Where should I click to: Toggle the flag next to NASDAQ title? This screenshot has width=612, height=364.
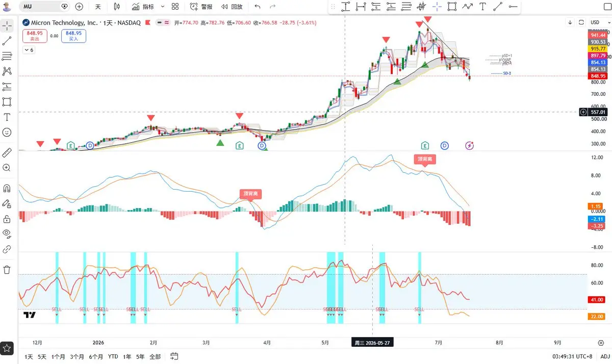148,23
